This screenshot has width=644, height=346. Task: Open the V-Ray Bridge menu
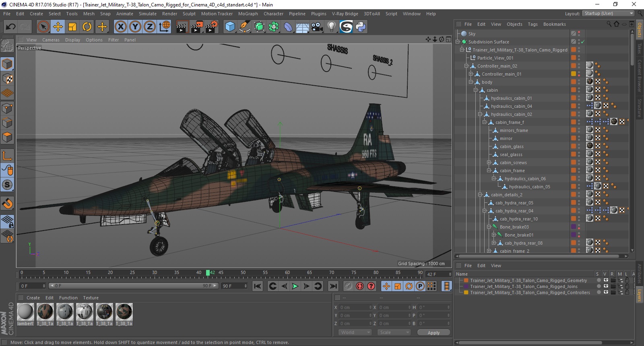point(345,14)
